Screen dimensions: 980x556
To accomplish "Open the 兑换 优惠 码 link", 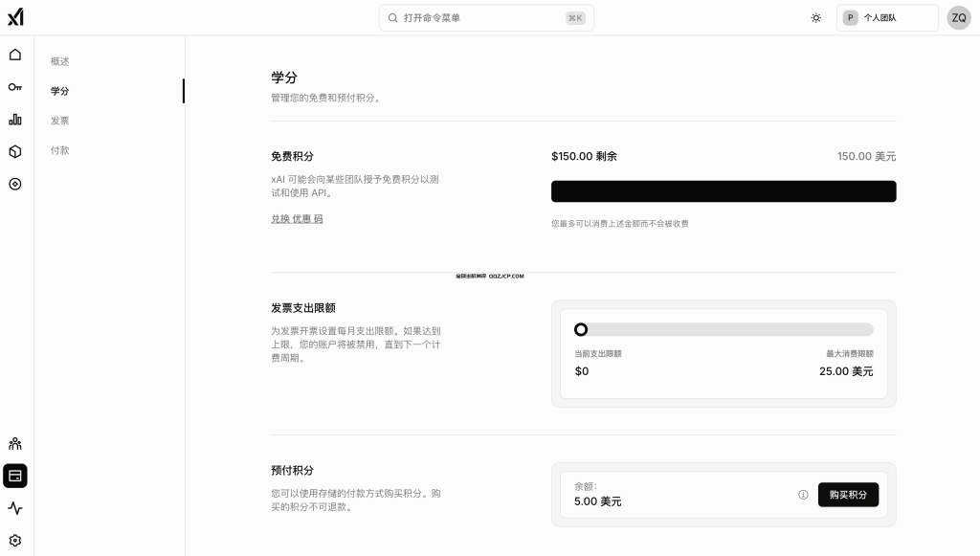I will (x=296, y=218).
